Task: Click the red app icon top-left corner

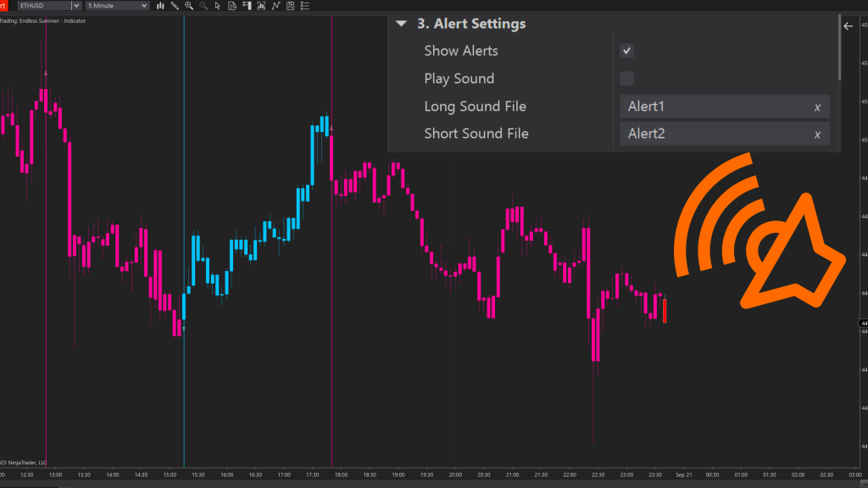Action: pos(4,5)
